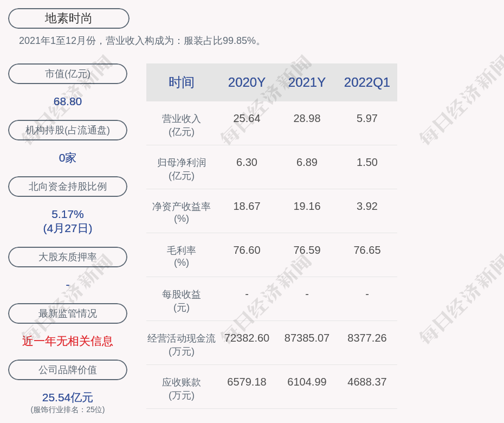Click the 时间 table header cell
The width and height of the screenshot is (504, 423).
tap(182, 82)
